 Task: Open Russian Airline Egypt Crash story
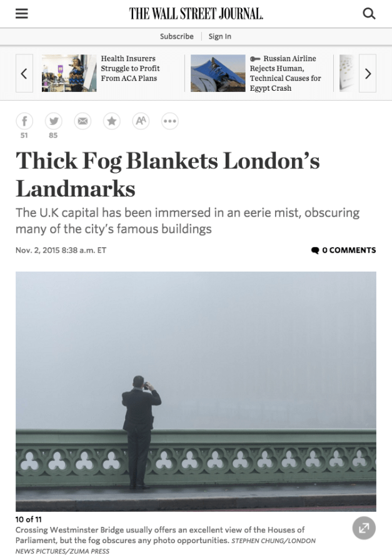[285, 73]
